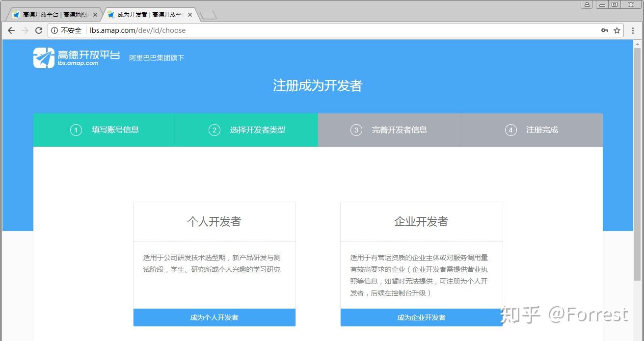
Task: Close the 成为开发者 tab
Action: [x=190, y=15]
